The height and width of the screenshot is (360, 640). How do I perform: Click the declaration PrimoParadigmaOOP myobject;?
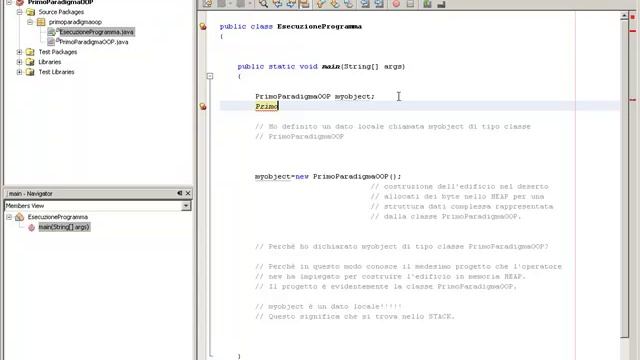pyautogui.click(x=315, y=97)
